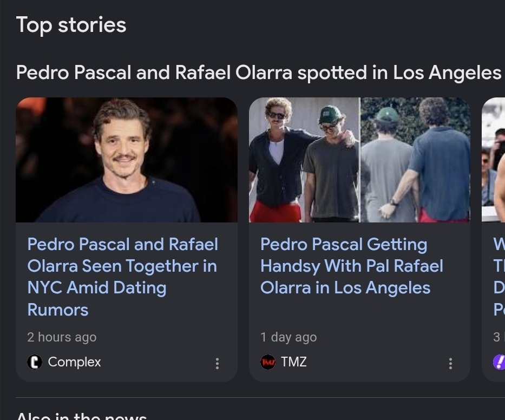Click the TMZ publisher logo icon

tap(268, 362)
